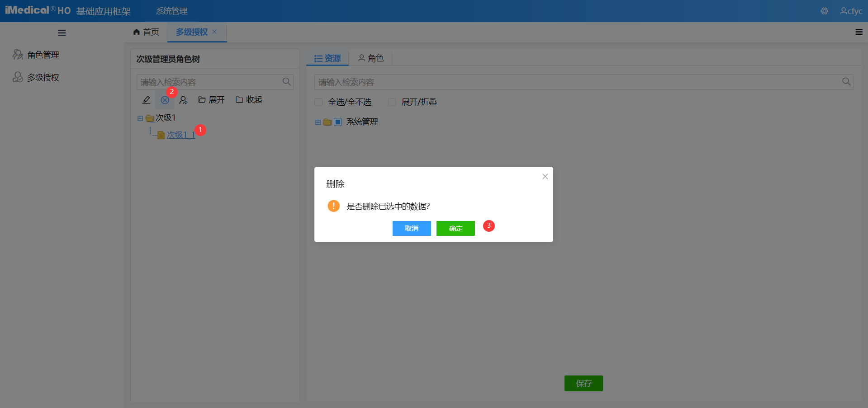Expand the 系统管理 resource node
Viewport: 868px width, 408px height.
pyautogui.click(x=317, y=122)
